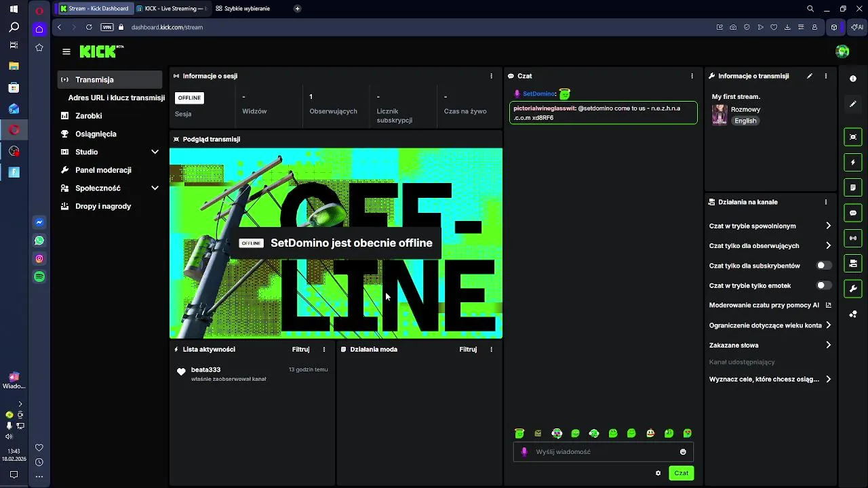Open Filtruj in Działania moda
This screenshot has width=868, height=488.
pyautogui.click(x=468, y=349)
